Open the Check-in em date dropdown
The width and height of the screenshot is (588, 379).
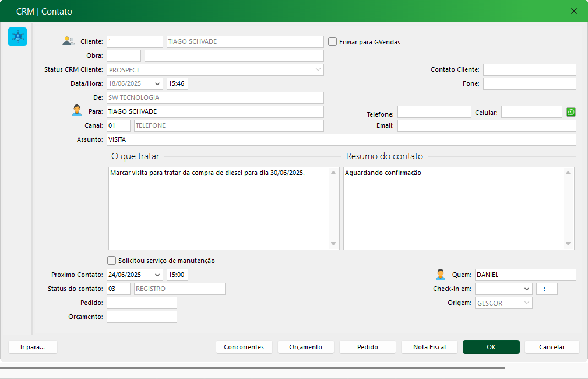527,289
